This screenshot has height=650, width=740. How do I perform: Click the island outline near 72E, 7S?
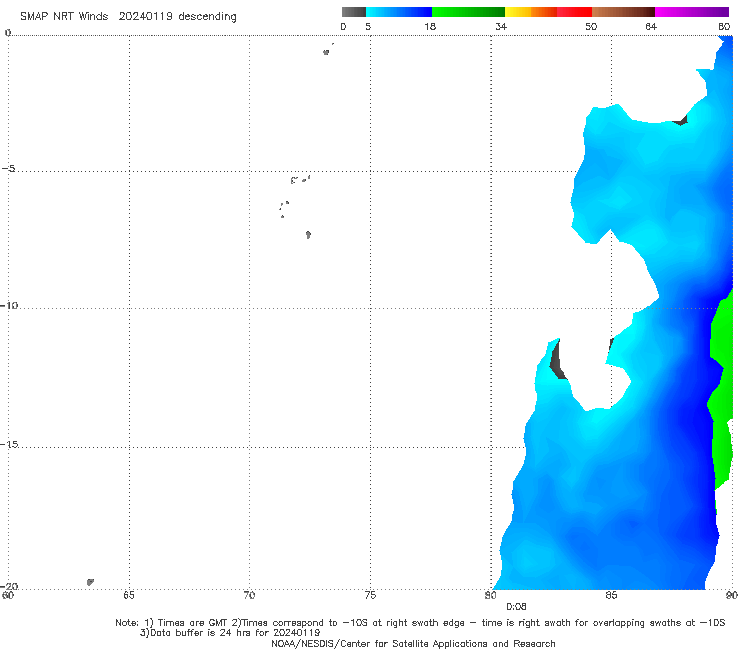[308, 235]
